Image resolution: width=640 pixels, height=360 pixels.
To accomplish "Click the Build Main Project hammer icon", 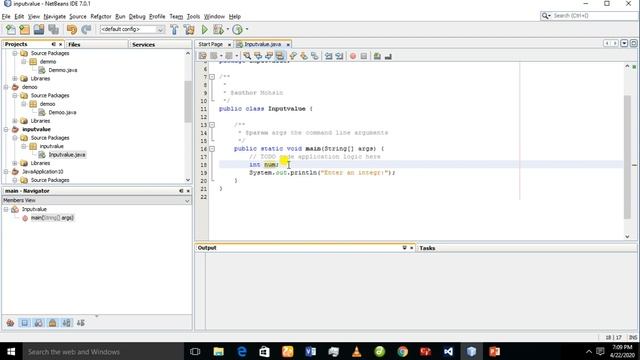I will (x=174, y=29).
